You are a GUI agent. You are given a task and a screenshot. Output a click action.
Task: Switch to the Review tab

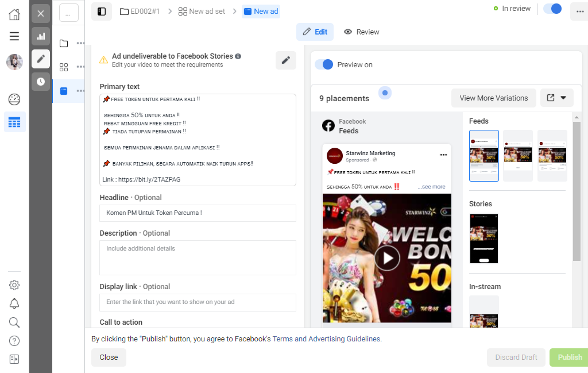coord(362,32)
